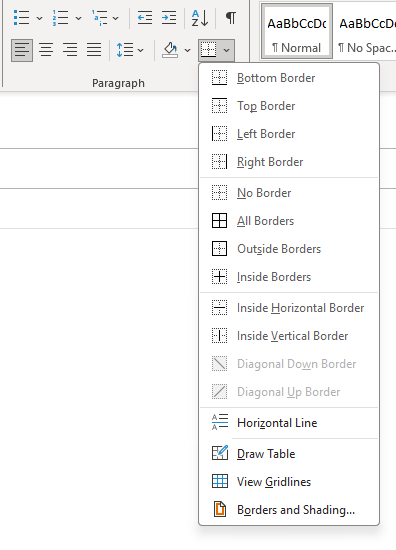Click the Numbering list icon
Viewport: 396px width, 550px height.
click(x=60, y=18)
